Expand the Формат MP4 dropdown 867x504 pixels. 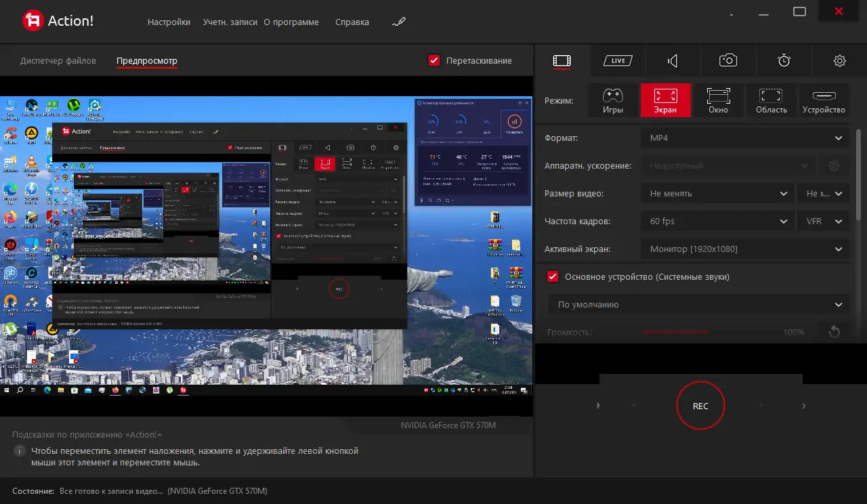pos(744,138)
